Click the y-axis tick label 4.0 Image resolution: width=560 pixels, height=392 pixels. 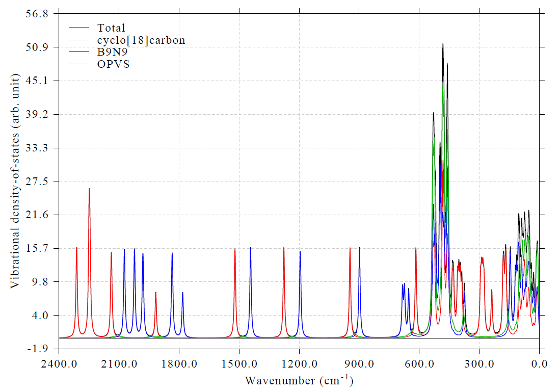pos(40,315)
